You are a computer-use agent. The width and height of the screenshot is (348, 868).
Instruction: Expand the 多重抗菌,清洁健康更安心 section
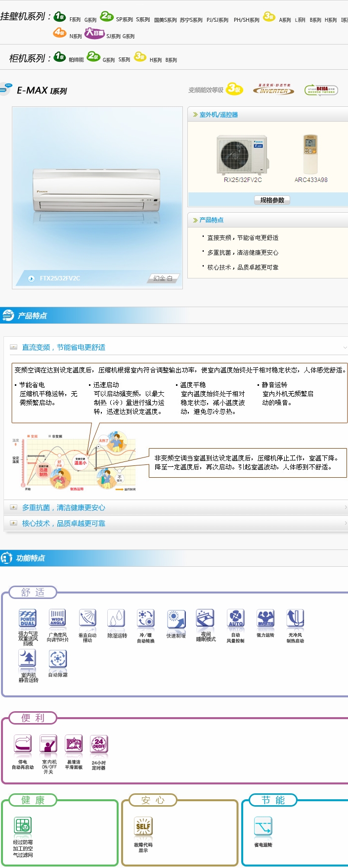(14, 507)
